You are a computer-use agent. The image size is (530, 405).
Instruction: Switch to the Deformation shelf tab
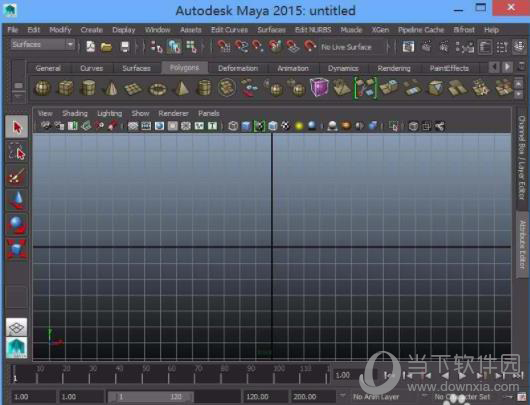tap(238, 68)
